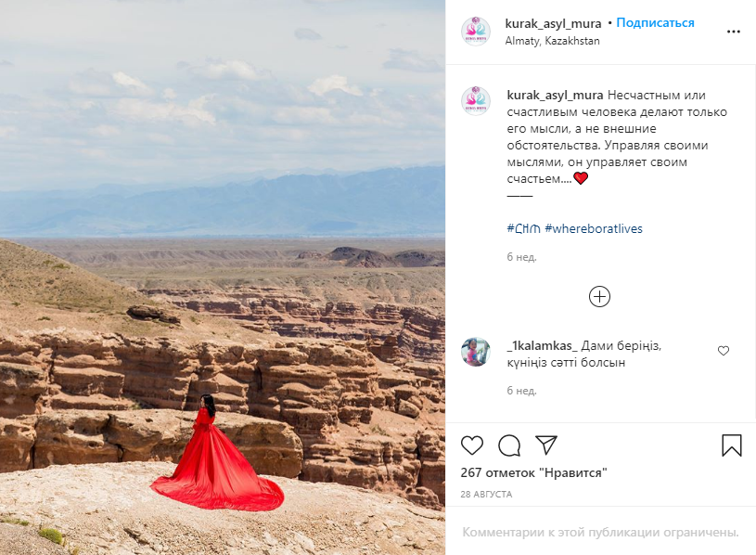Like the _1kalamkas_ comment heart
Viewport: 756px width, 555px height.
coord(724,351)
